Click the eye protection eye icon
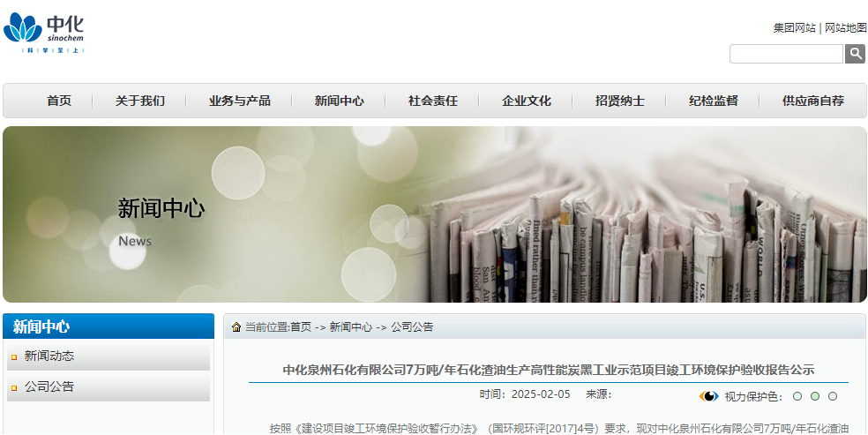868x435 pixels. (708, 396)
